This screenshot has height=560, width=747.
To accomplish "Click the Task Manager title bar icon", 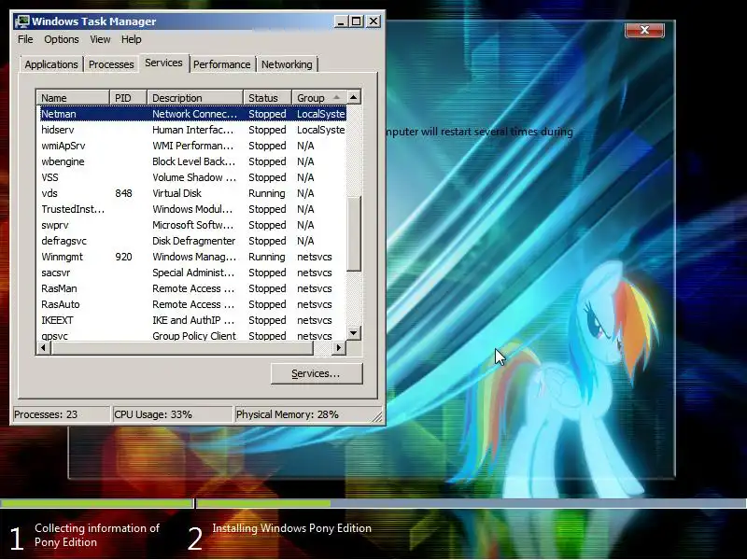I will pos(22,21).
